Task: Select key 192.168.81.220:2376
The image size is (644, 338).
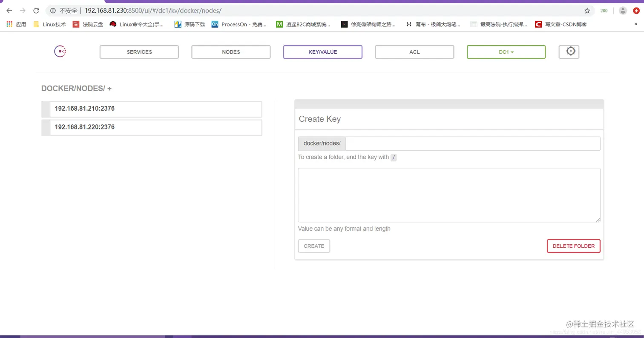Action: (x=152, y=127)
